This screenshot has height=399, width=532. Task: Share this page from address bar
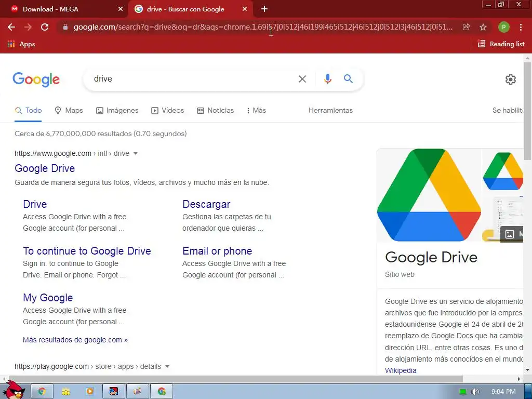click(466, 27)
